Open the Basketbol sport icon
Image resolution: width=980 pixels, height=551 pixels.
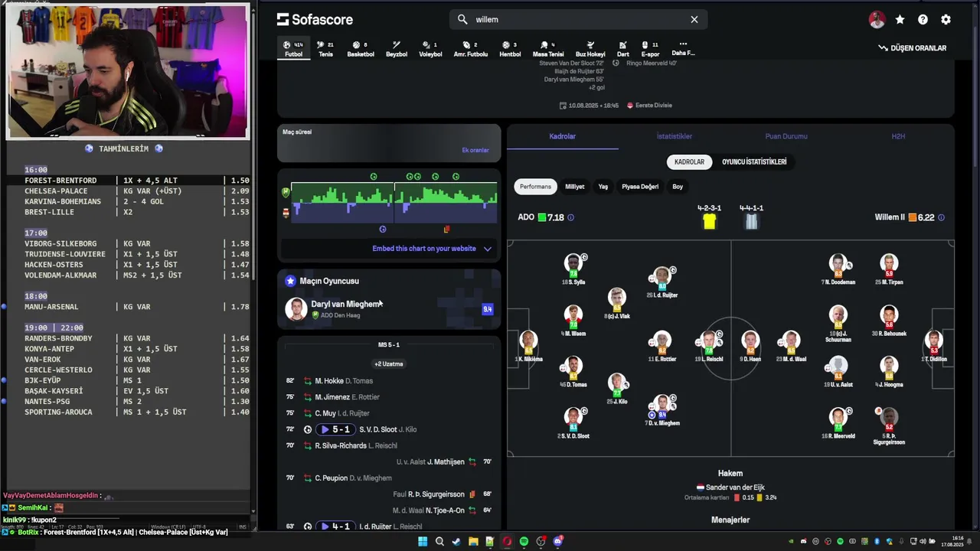coord(361,49)
